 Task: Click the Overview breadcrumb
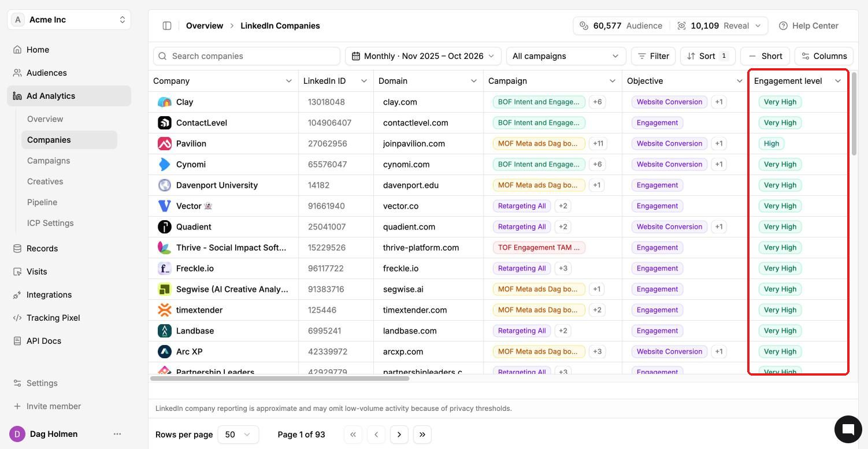pyautogui.click(x=205, y=25)
